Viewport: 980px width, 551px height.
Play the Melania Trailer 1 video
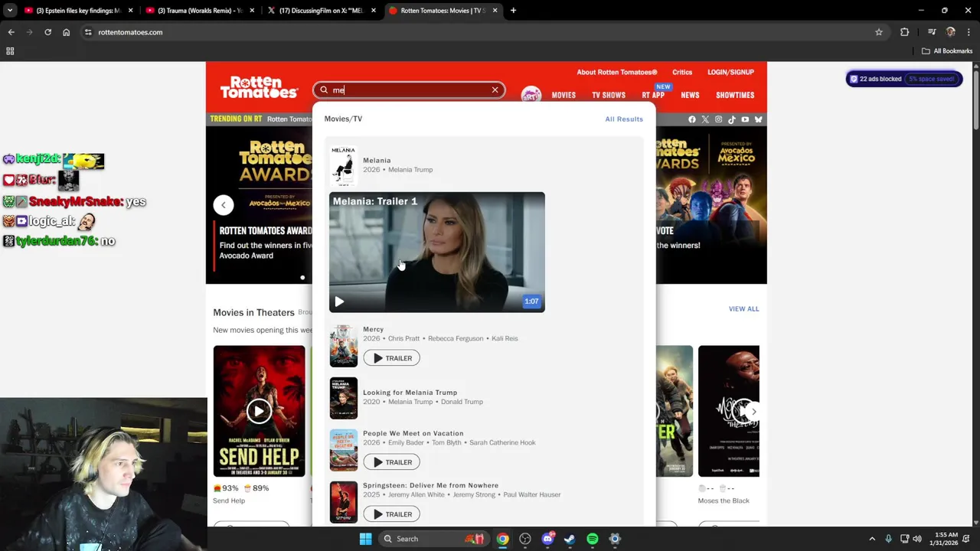pos(339,302)
